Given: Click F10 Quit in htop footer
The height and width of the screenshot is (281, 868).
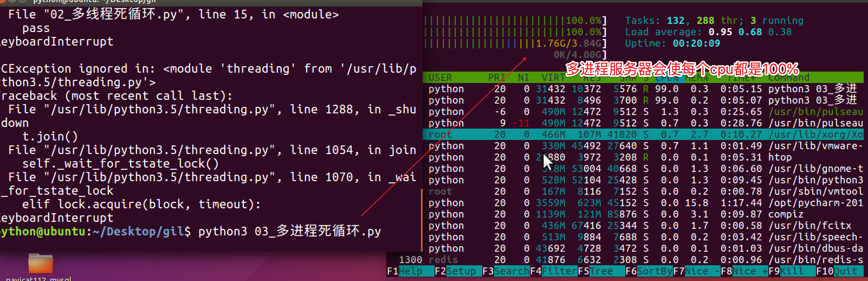Looking at the screenshot, I should pos(840,271).
